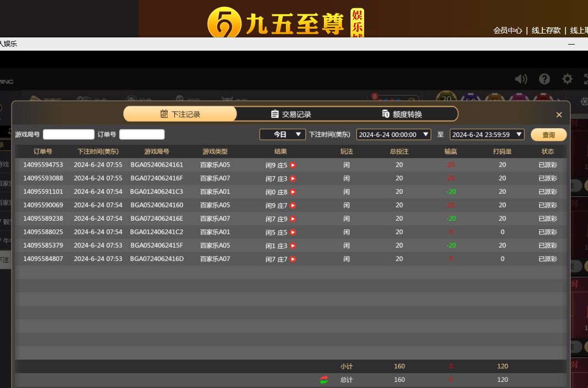Click the red-green refresh arrows icon
This screenshot has width=588, height=388.
coord(324,380)
